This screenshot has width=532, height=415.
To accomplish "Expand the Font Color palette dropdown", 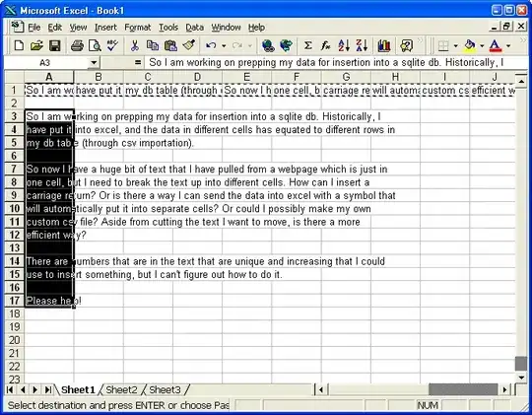I will coord(508,45).
